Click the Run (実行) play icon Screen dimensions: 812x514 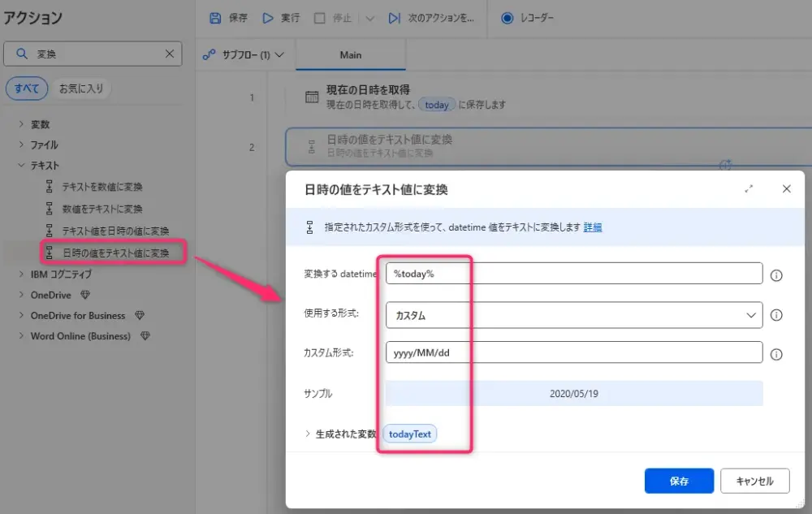tap(268, 18)
